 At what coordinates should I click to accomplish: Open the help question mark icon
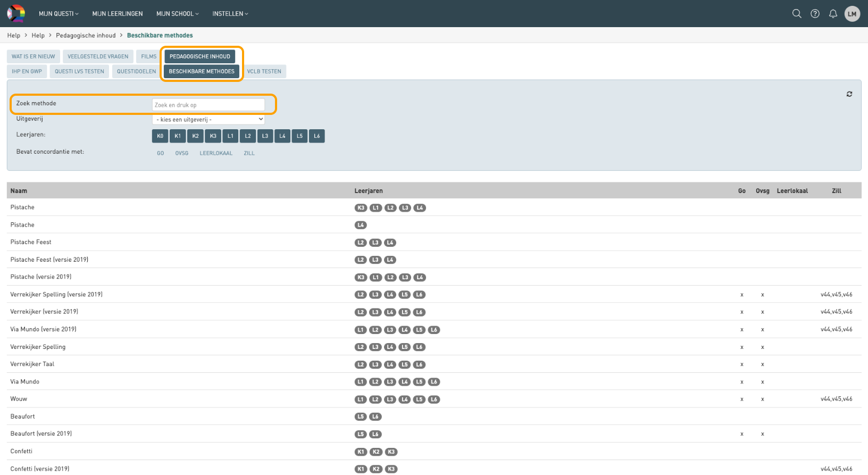coord(815,14)
